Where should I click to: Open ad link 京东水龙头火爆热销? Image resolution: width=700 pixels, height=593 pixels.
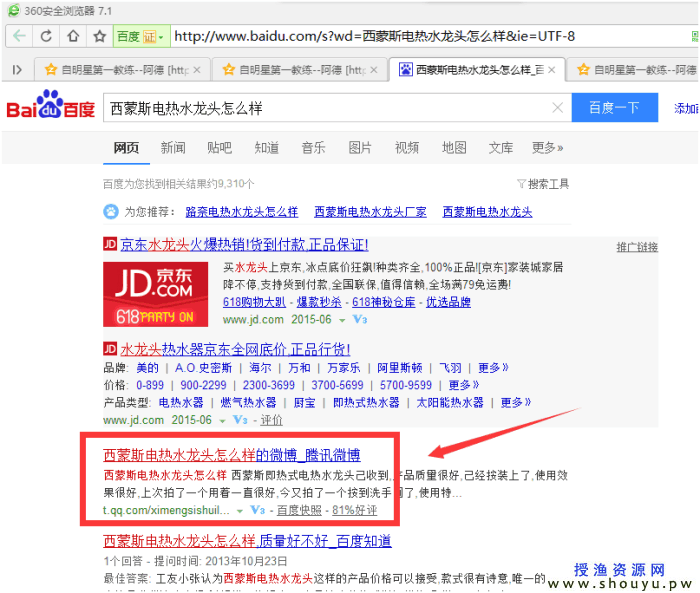point(244,245)
